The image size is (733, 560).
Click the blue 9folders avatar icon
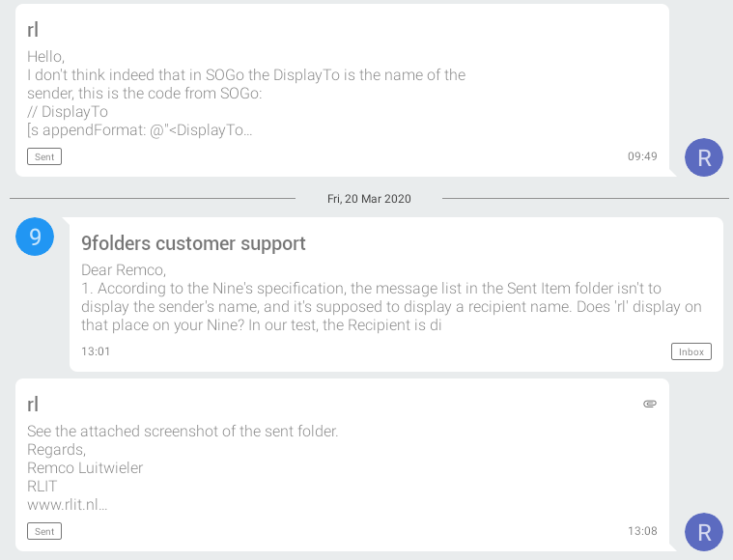point(35,237)
